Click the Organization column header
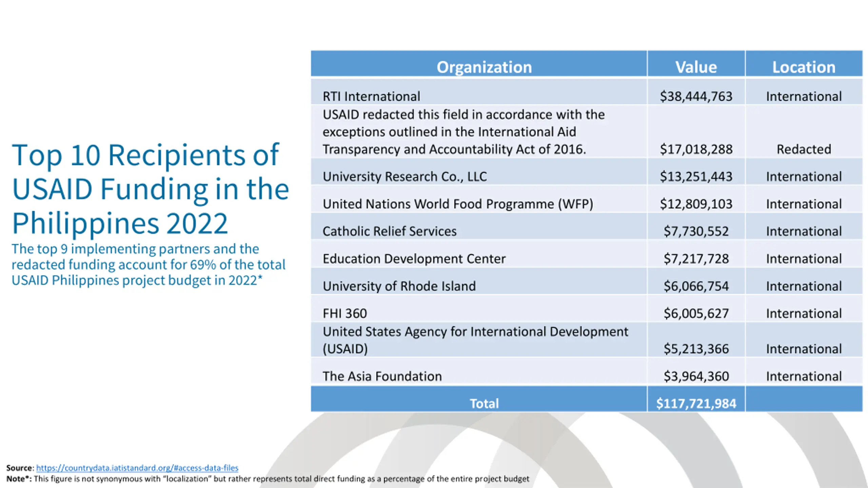Viewport: 868px width, 488px height. 484,67
